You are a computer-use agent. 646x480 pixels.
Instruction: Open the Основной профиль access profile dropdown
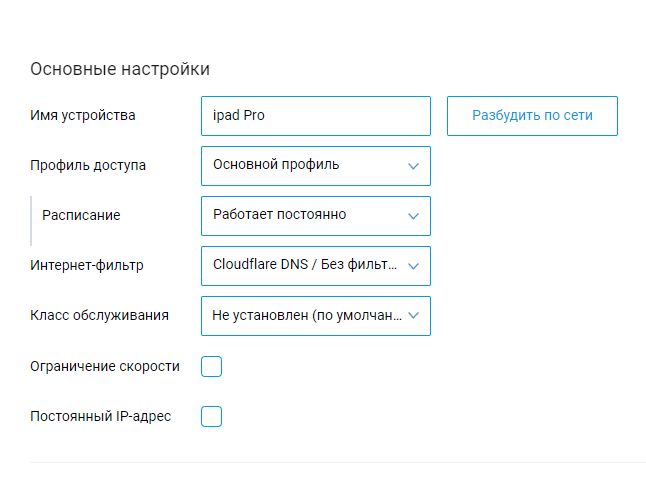click(x=305, y=166)
